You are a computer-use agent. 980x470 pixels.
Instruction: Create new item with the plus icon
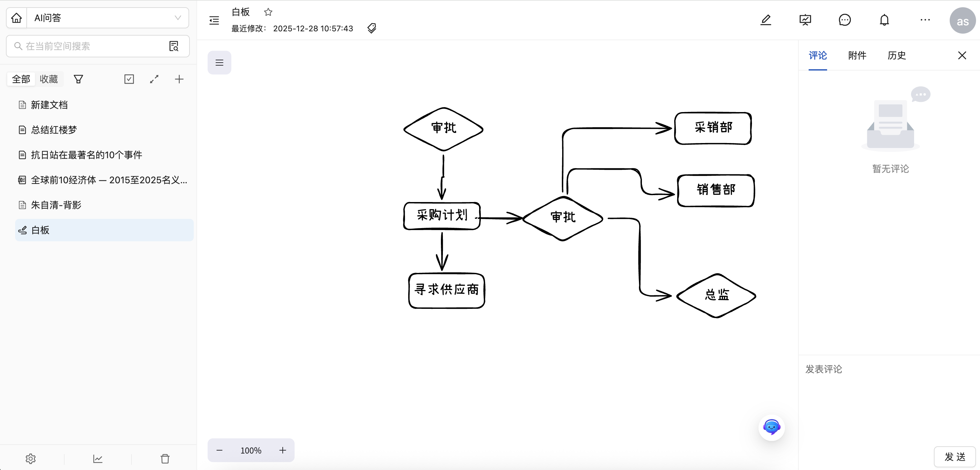pos(179,79)
